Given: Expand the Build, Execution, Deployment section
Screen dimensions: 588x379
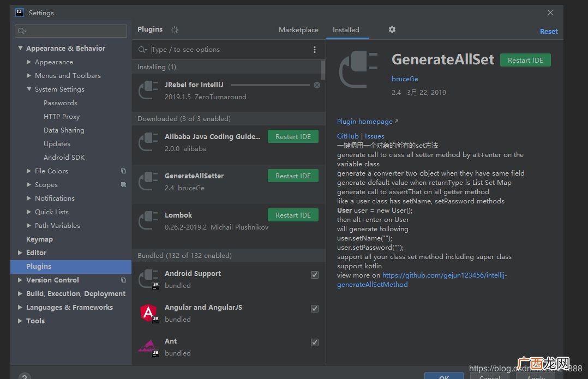Looking at the screenshot, I should pyautogui.click(x=20, y=293).
